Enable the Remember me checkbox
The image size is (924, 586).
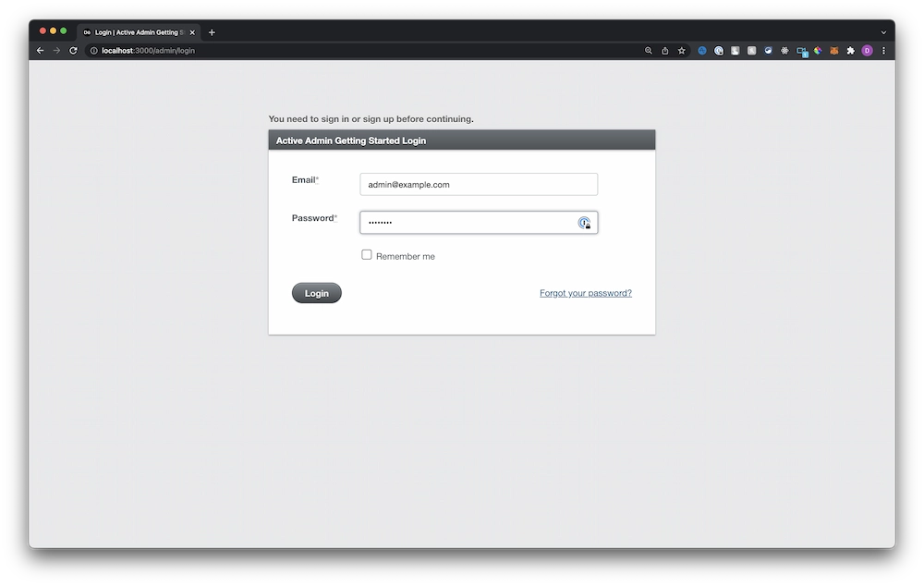click(x=367, y=254)
